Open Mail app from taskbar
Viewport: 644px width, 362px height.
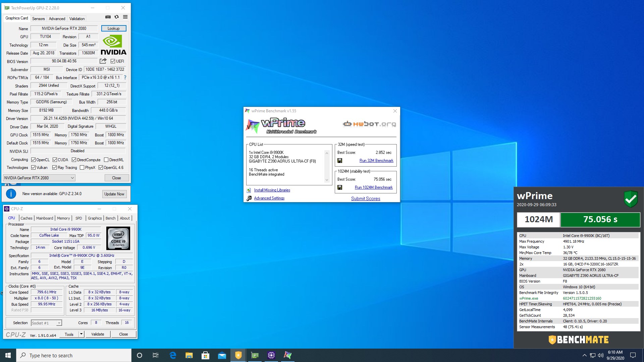[222, 355]
